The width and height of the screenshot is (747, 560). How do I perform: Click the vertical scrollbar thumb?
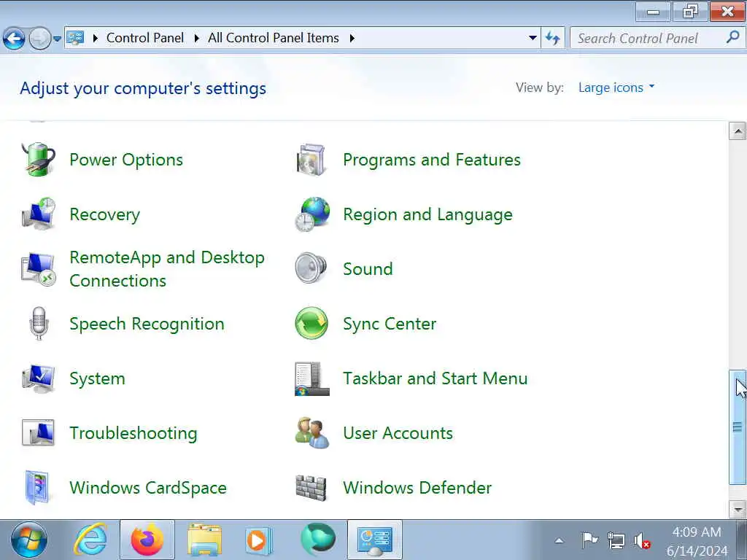pyautogui.click(x=738, y=427)
